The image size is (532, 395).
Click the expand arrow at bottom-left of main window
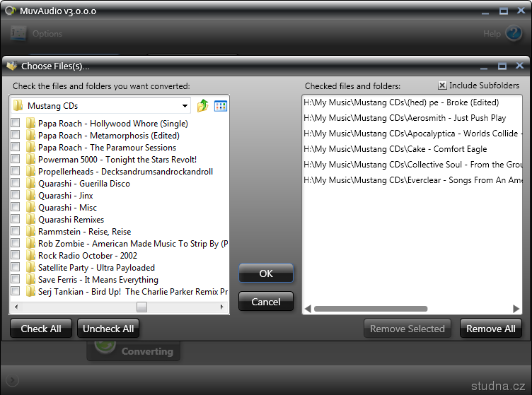tap(12, 380)
